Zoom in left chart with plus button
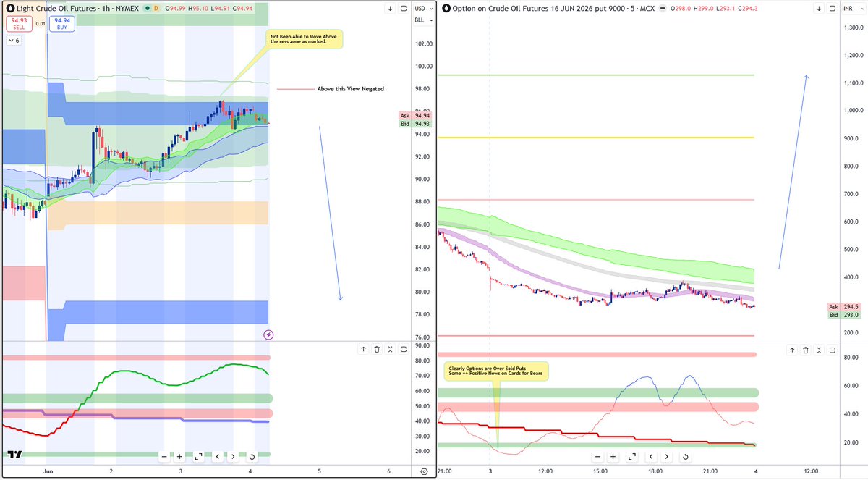The width and height of the screenshot is (868, 480). [x=179, y=457]
